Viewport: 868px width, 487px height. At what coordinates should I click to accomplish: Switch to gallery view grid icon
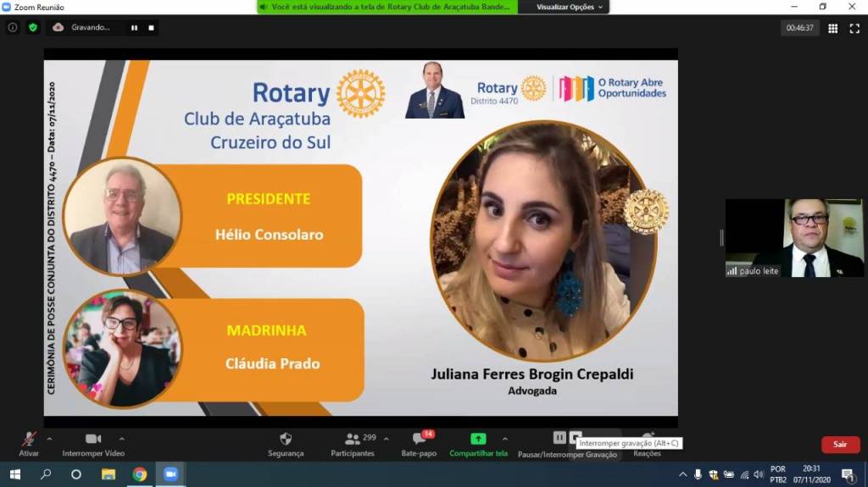(832, 28)
